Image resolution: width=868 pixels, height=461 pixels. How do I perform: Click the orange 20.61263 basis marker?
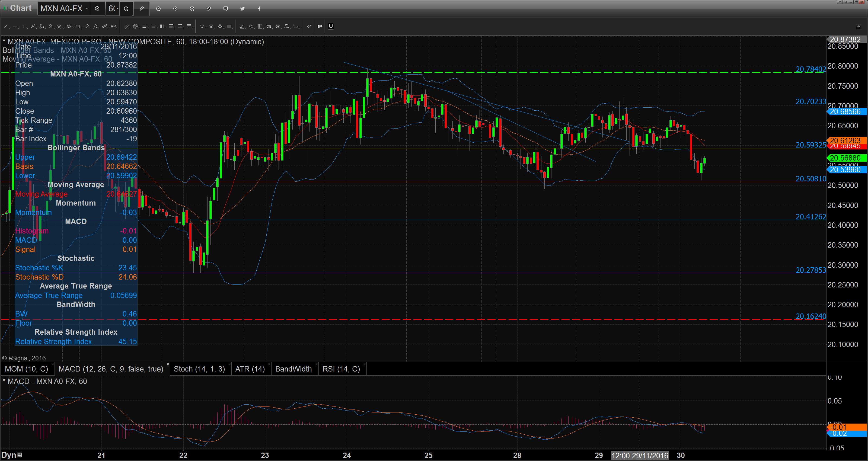tap(846, 140)
